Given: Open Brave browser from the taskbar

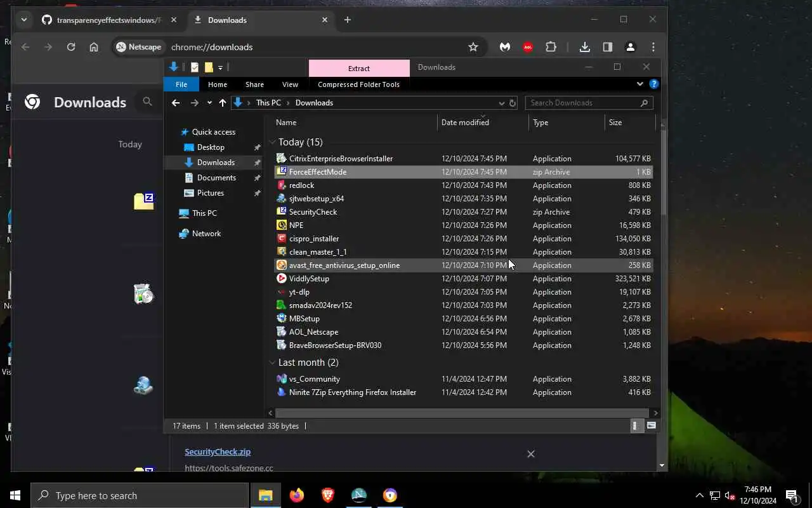Looking at the screenshot, I should pos(328,495).
